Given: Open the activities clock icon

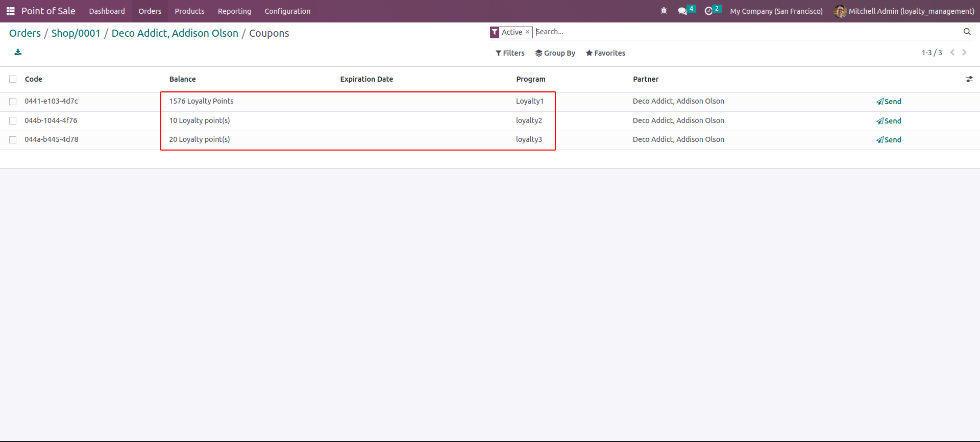Looking at the screenshot, I should point(708,11).
